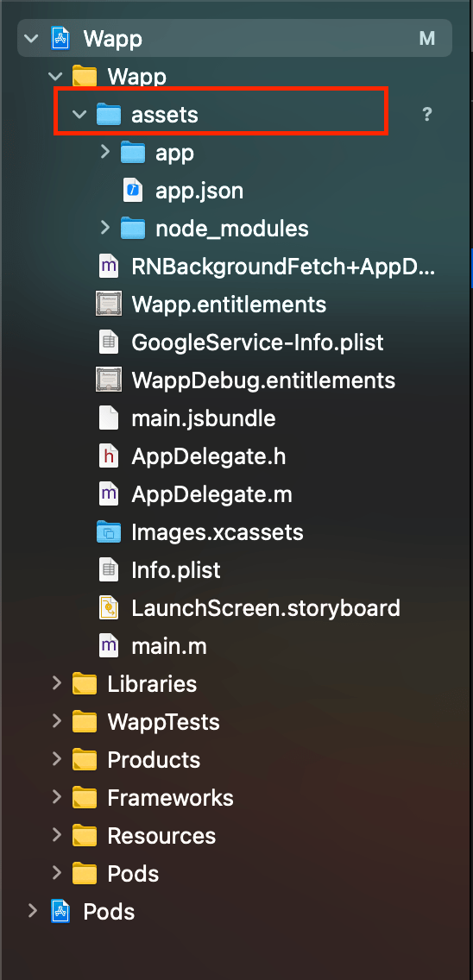Select the RNBackgroundFetch+AppD… file name
473x980 pixels.
pyautogui.click(x=283, y=267)
